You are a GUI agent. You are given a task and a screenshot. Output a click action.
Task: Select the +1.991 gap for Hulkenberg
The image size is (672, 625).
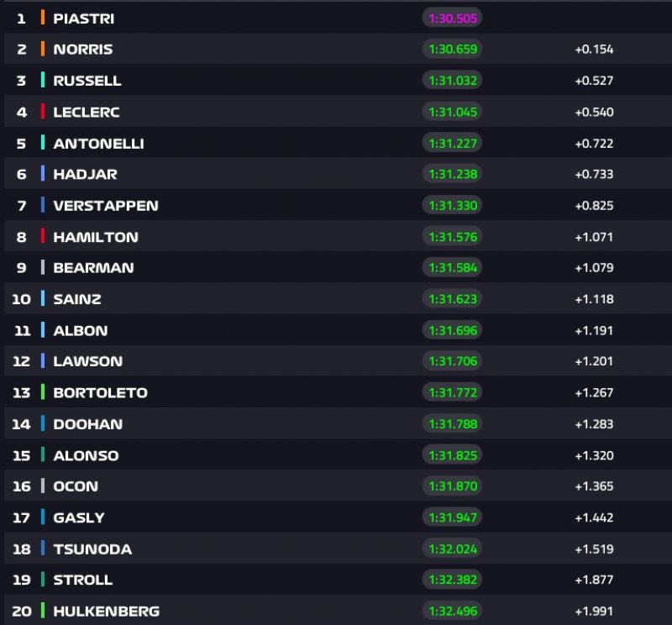pos(594,611)
